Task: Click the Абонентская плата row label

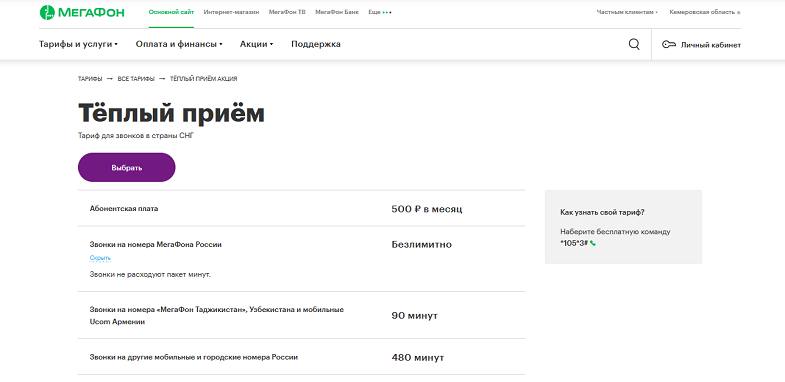Action: (x=124, y=209)
